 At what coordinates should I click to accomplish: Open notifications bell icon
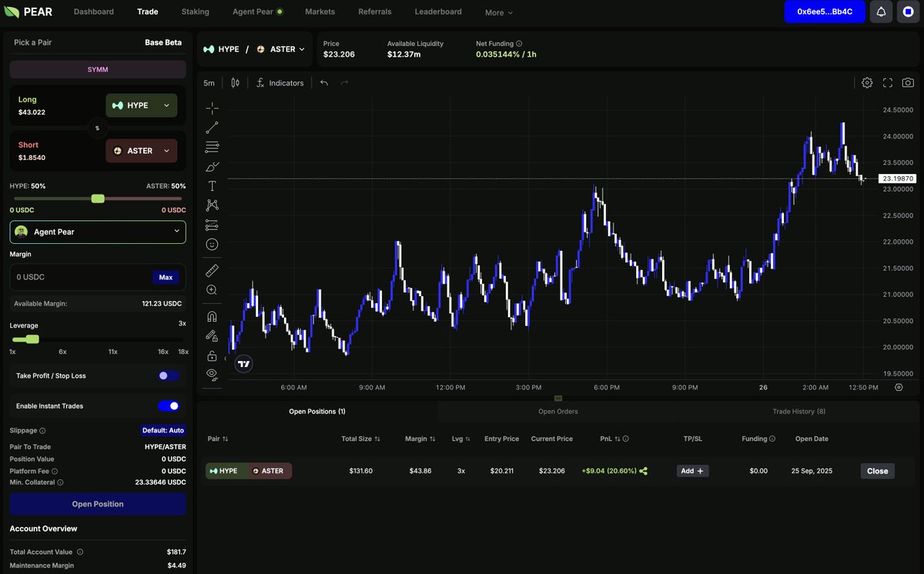point(881,12)
